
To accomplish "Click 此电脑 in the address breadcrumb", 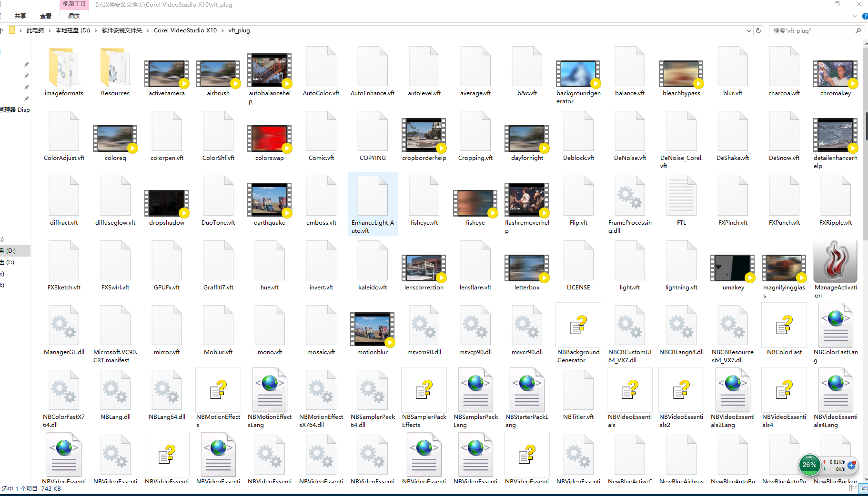I will 35,30.
